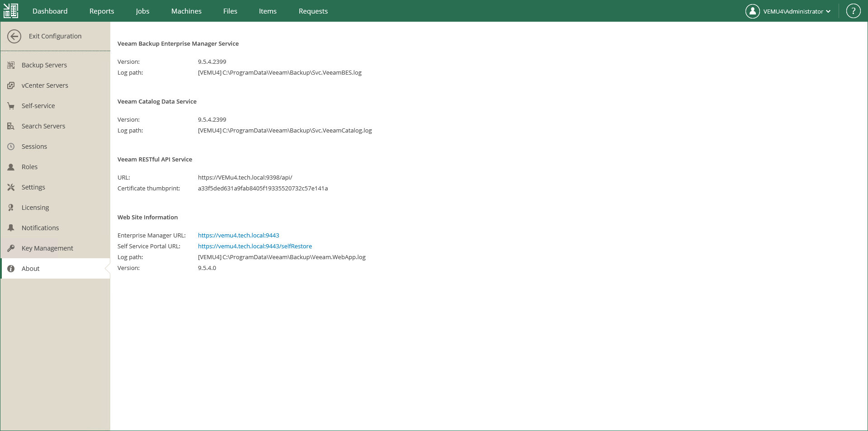Open Key Management sidebar entry
Viewport: 868px width, 431px height.
coord(55,248)
